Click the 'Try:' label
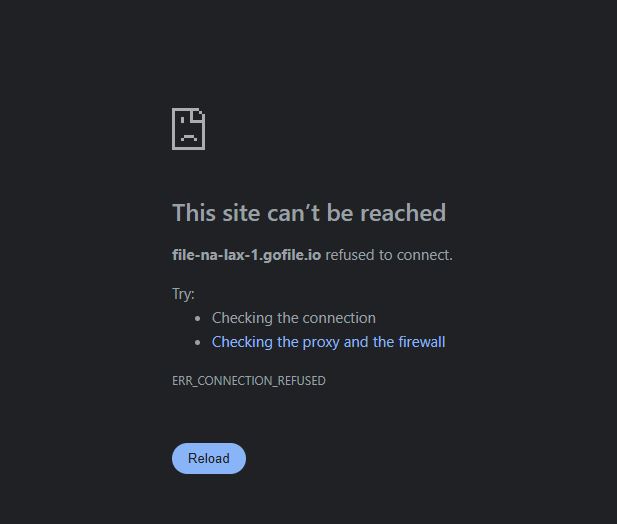This screenshot has width=617, height=524. click(x=183, y=294)
